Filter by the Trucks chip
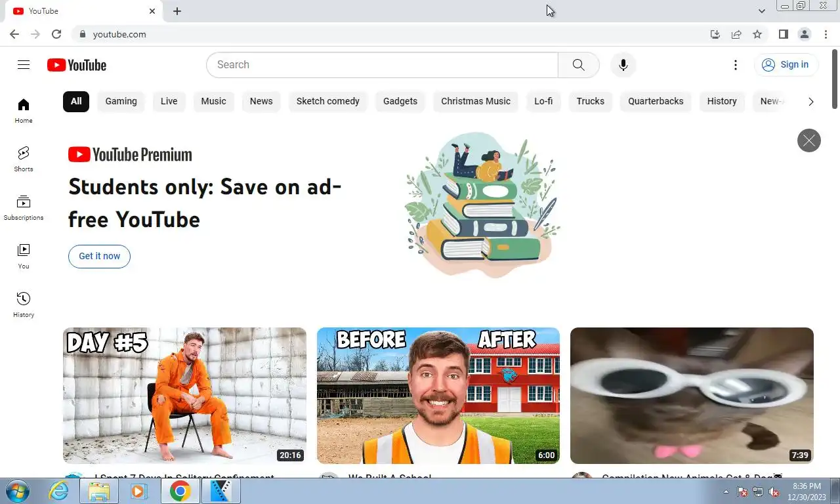The height and width of the screenshot is (504, 840). point(590,101)
